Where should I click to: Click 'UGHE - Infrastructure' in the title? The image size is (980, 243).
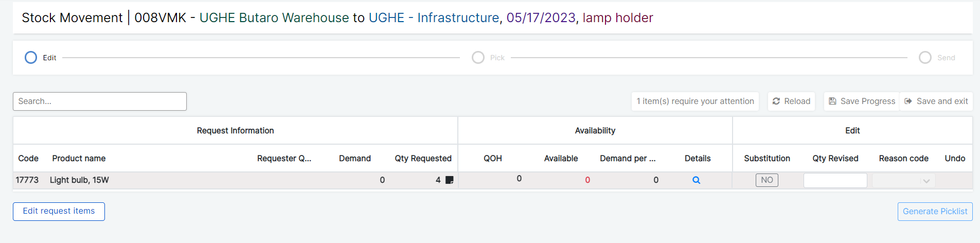coord(434,18)
